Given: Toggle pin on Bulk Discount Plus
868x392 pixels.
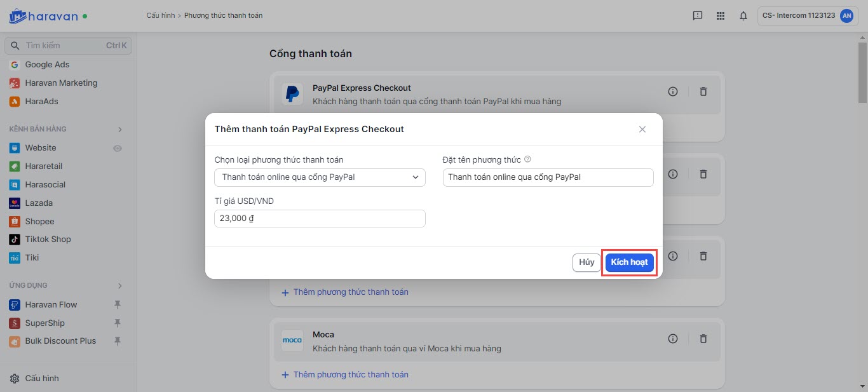Looking at the screenshot, I should point(118,341).
